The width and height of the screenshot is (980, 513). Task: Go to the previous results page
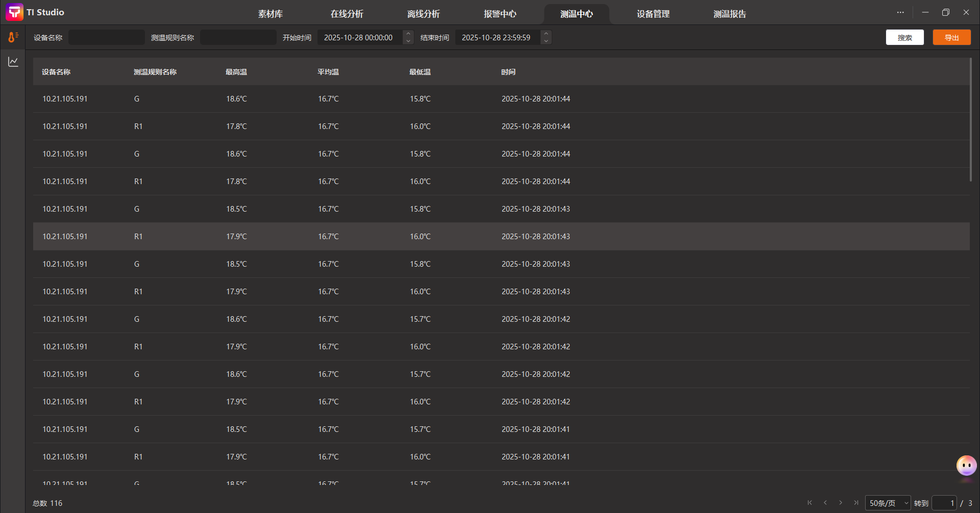(825, 503)
